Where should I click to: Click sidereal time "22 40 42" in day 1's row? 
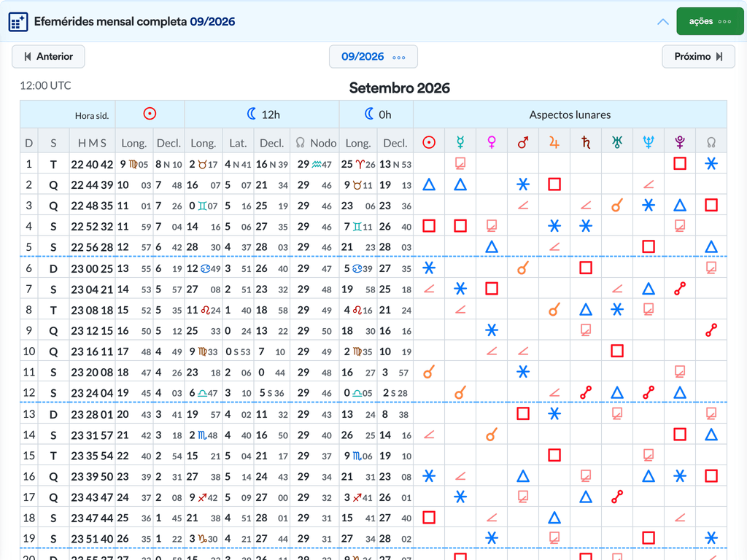click(92, 164)
